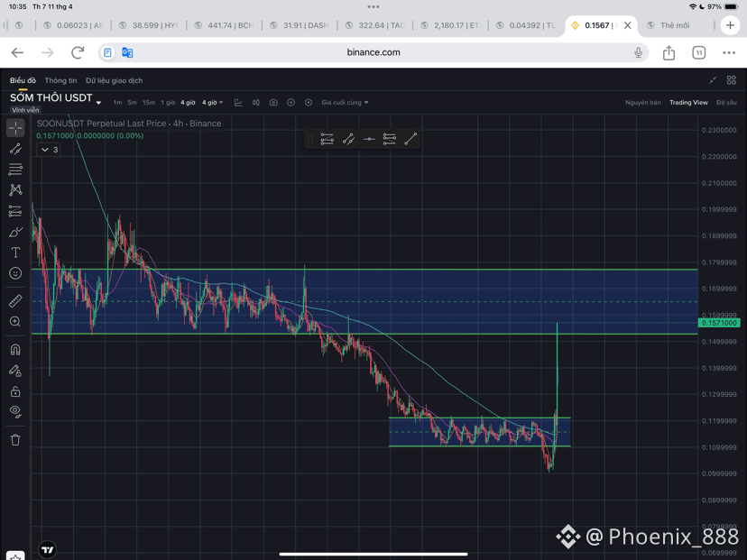
Task: Click the 0.1571000 current price label
Action: (x=719, y=323)
